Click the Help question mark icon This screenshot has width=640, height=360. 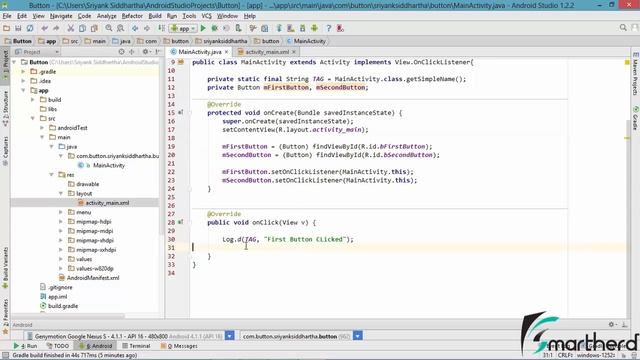tap(329, 28)
